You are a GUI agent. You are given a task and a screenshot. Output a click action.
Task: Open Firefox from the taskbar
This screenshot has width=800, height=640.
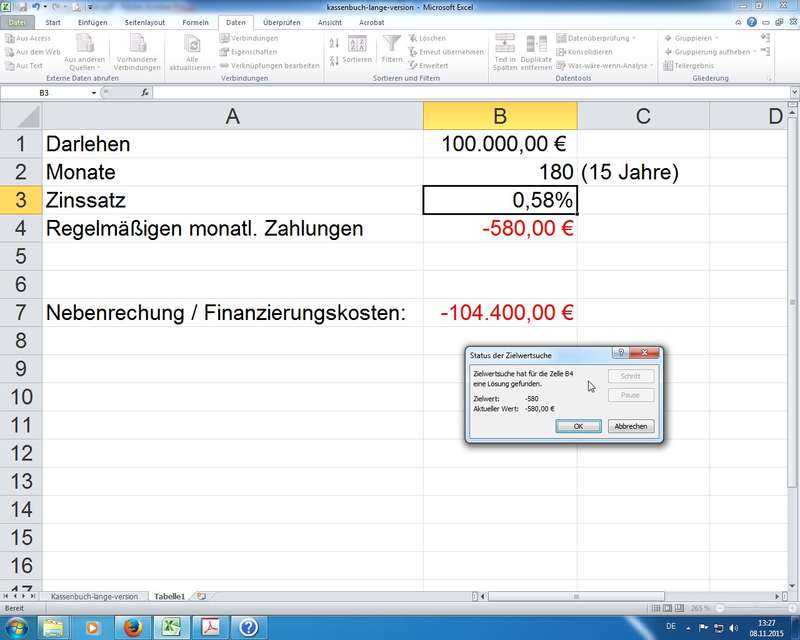point(133,627)
